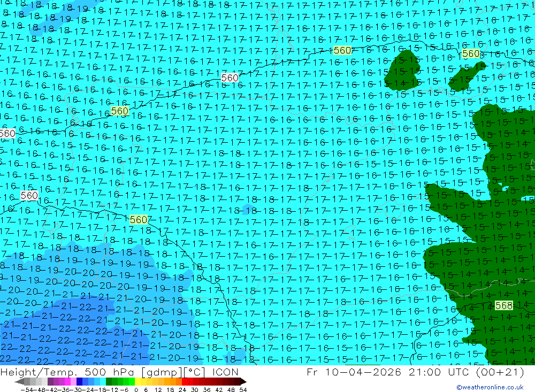Image resolution: width=535 pixels, height=392 pixels.
Task: Click the legend scale value '6' (positive)
Action: coord(146,390)
